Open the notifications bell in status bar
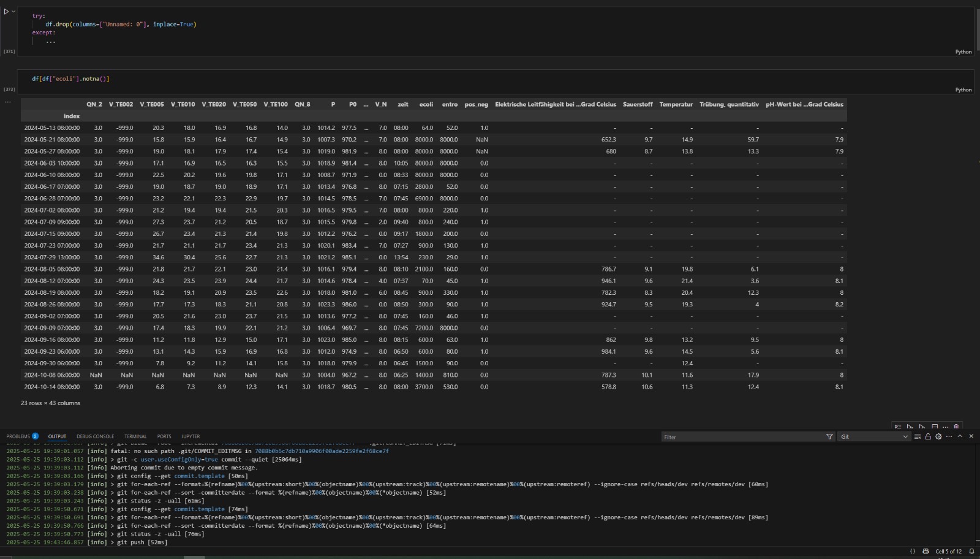The image size is (980, 559). [971, 551]
